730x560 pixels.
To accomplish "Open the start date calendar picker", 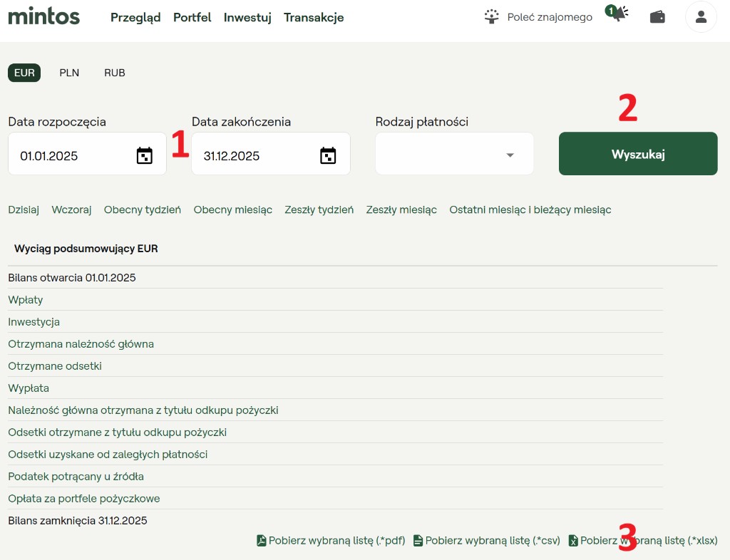I will click(x=145, y=156).
